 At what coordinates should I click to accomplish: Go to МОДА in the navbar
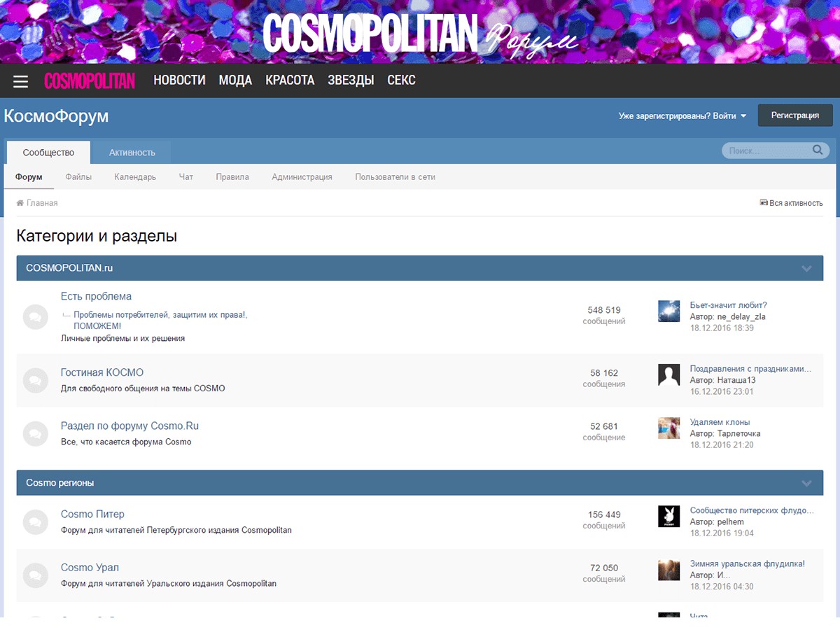pyautogui.click(x=235, y=80)
